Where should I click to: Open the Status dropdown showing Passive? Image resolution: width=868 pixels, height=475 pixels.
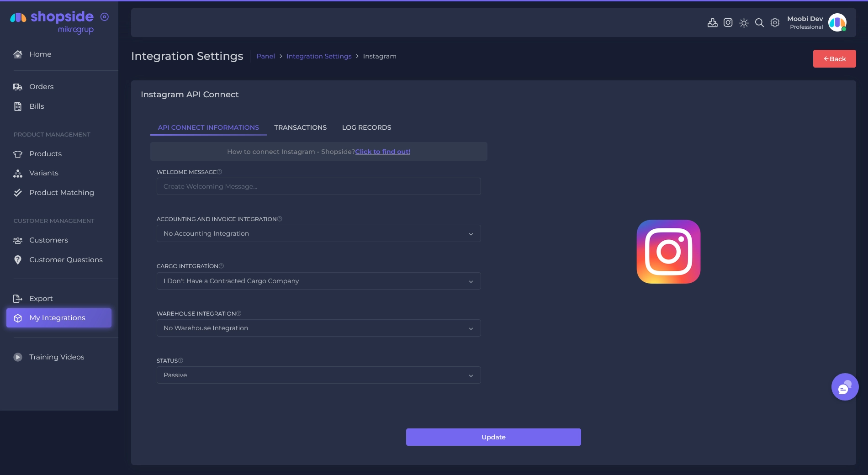coord(319,375)
